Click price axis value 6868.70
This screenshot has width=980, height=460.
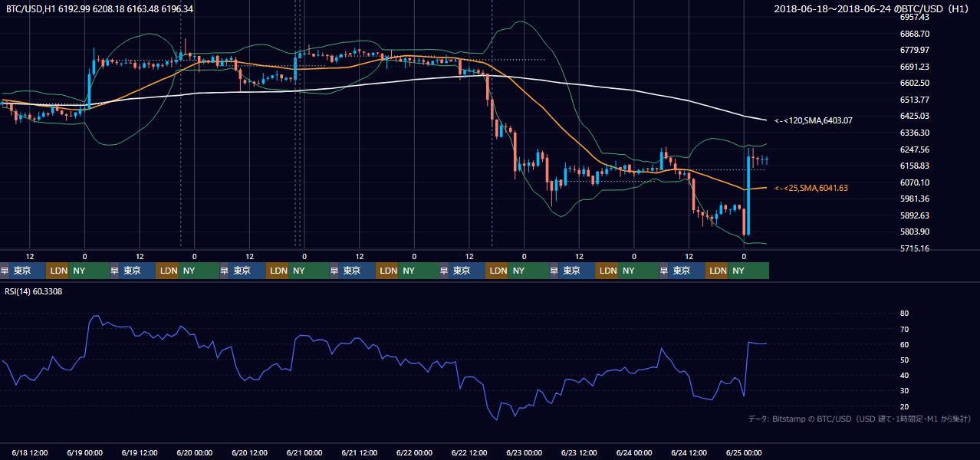pyautogui.click(x=915, y=34)
